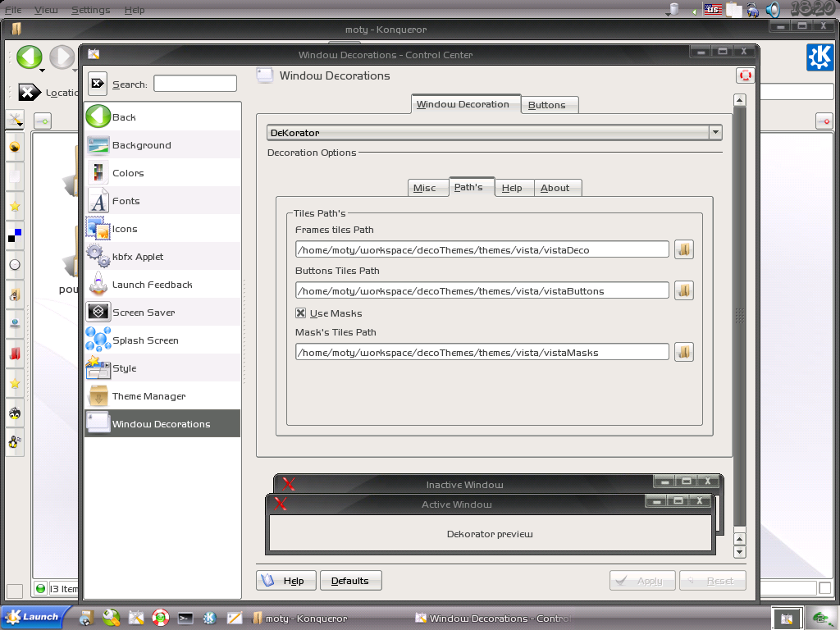
Task: Click the US flag keyboard layout icon
Action: pyautogui.click(x=713, y=9)
